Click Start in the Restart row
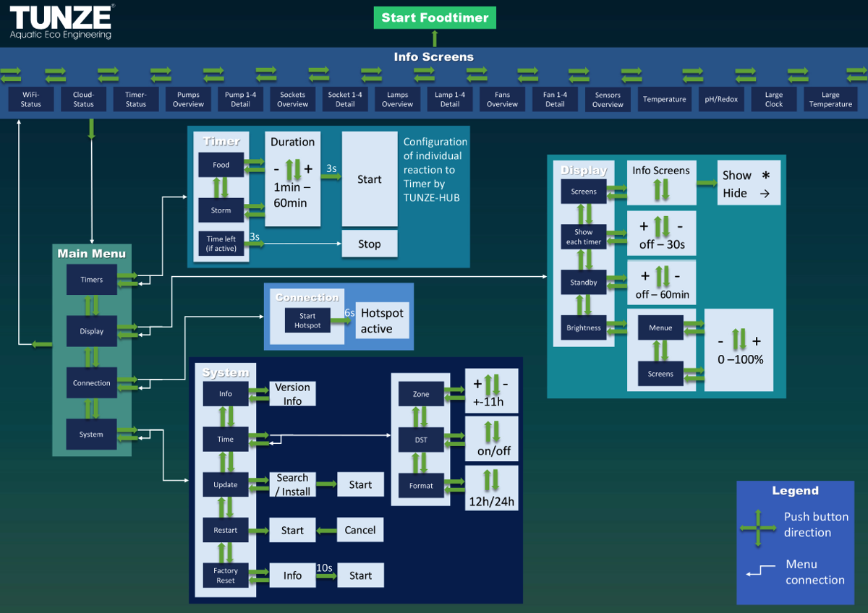868x613 pixels. [x=292, y=530]
